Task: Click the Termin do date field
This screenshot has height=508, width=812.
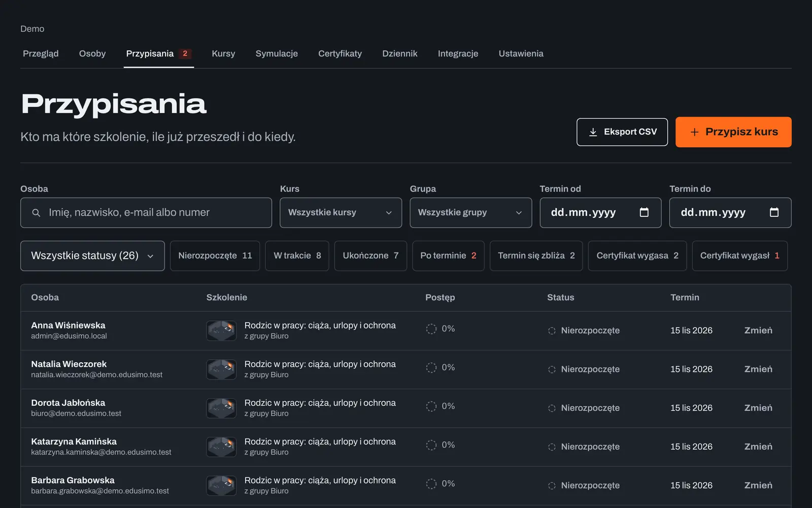Action: (730, 213)
